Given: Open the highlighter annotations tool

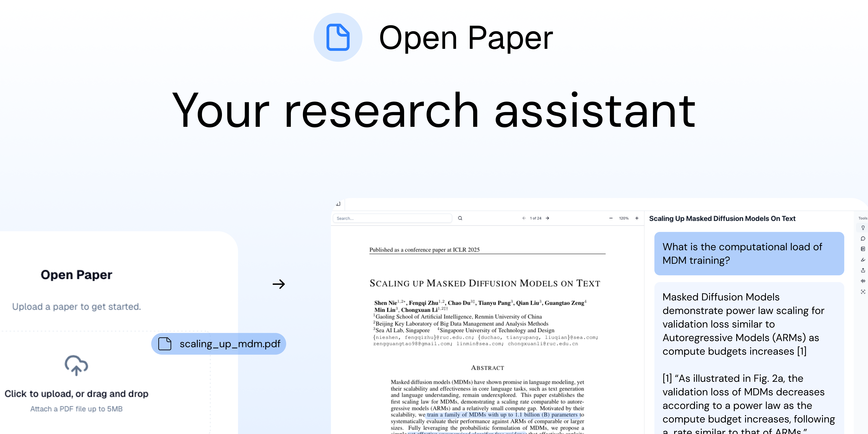Looking at the screenshot, I should click(x=863, y=259).
